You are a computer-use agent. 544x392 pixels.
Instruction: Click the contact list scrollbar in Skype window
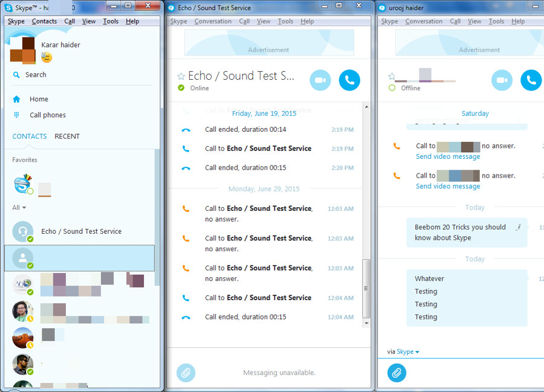pos(157,217)
